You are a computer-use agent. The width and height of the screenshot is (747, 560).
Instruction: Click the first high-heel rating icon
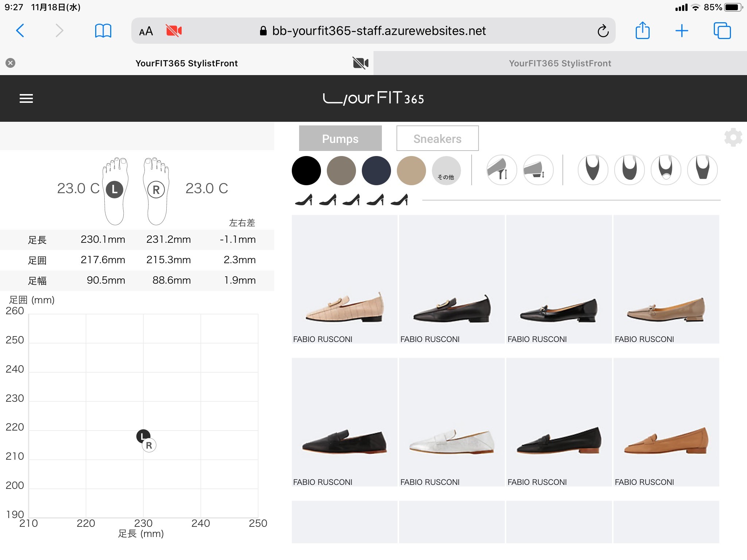pos(304,200)
